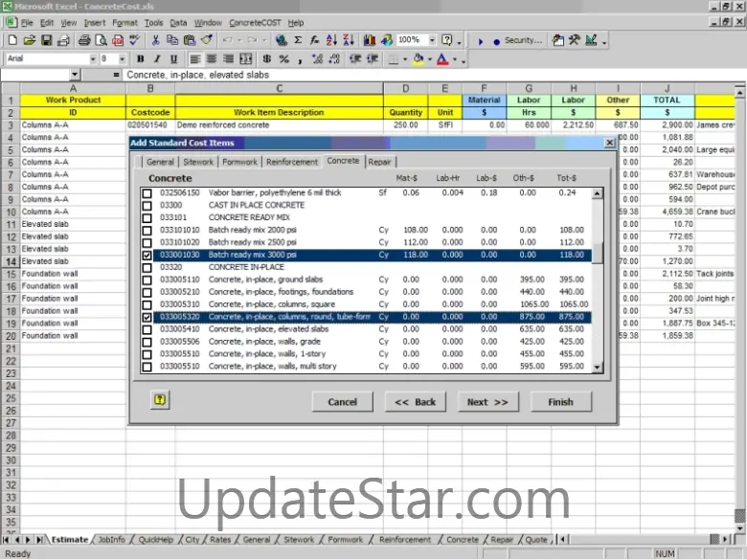Click the Open folder icon
The height and width of the screenshot is (560, 747).
click(30, 40)
